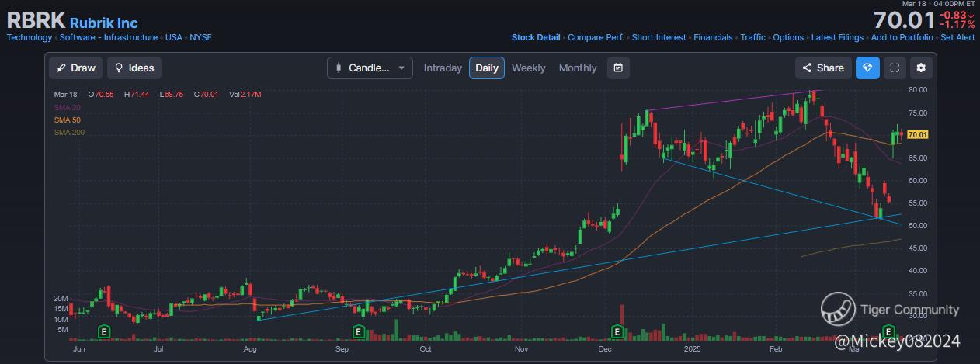Open the USA country link

(x=174, y=37)
